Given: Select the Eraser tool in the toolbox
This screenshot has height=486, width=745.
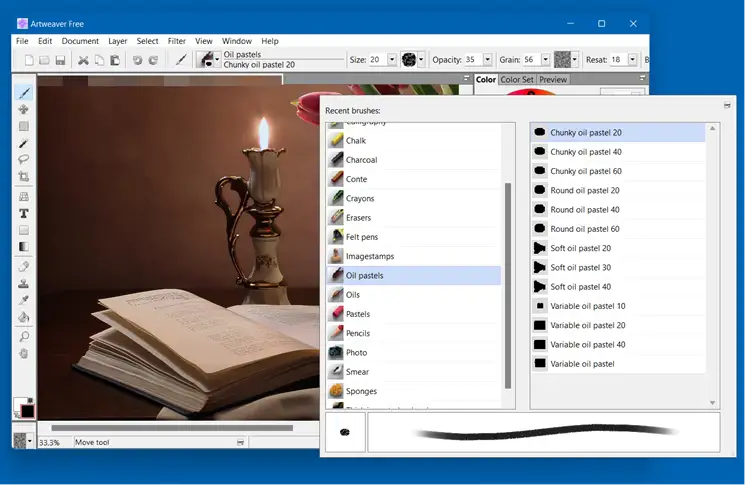Looking at the screenshot, I should (23, 267).
